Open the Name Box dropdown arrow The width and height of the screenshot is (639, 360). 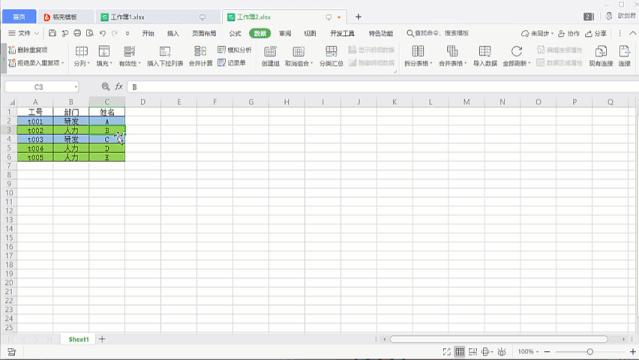[x=76, y=87]
